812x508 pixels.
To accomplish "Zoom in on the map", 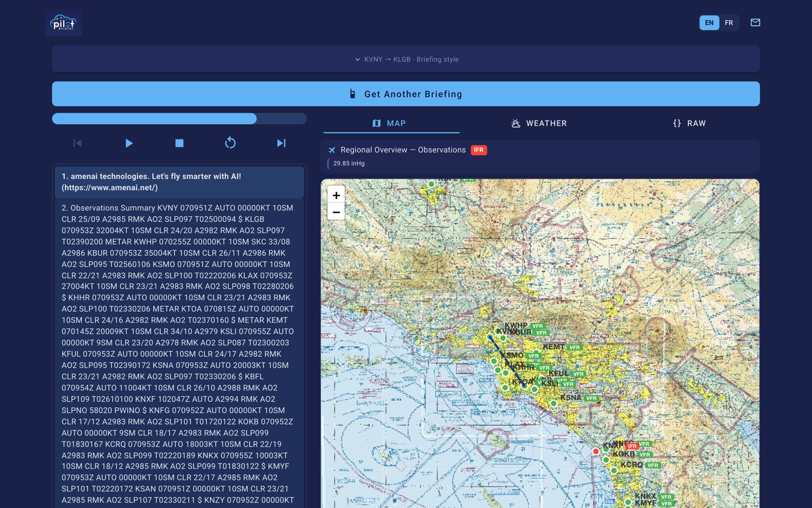I will [336, 195].
